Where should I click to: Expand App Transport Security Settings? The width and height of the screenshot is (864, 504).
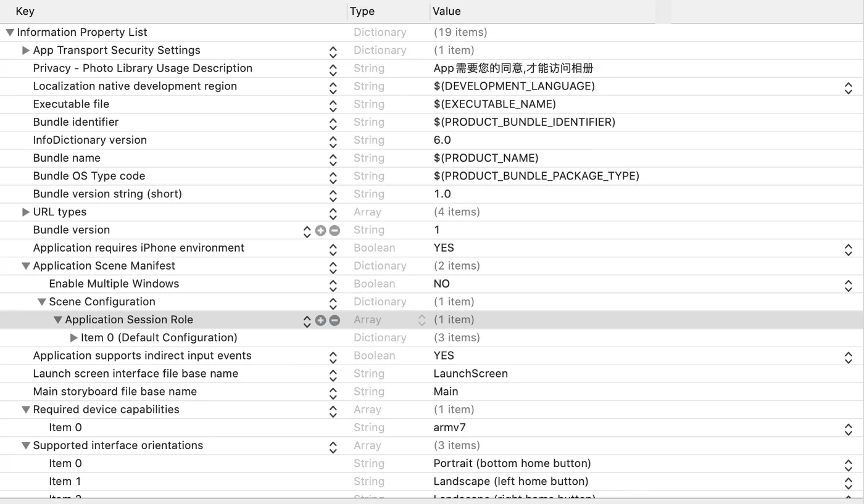point(26,50)
